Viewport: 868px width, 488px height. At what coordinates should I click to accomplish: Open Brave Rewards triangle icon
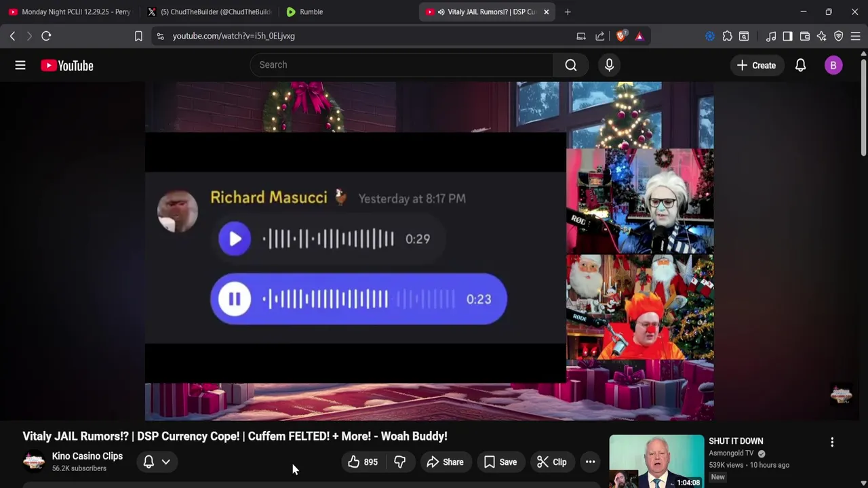coord(639,36)
